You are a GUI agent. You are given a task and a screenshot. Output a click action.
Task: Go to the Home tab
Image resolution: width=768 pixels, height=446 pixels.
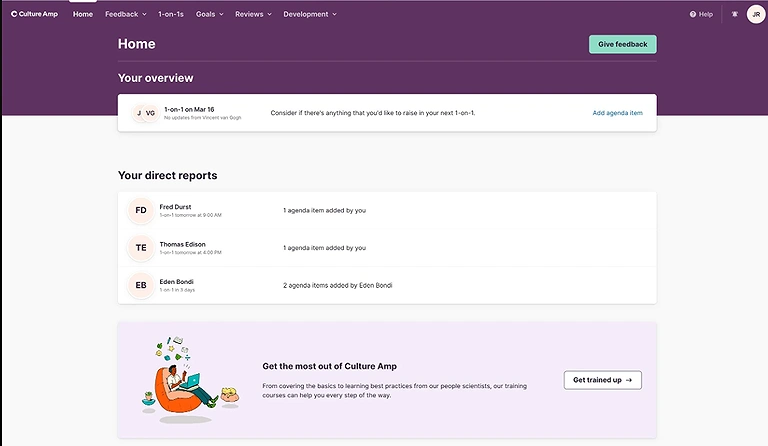(83, 14)
